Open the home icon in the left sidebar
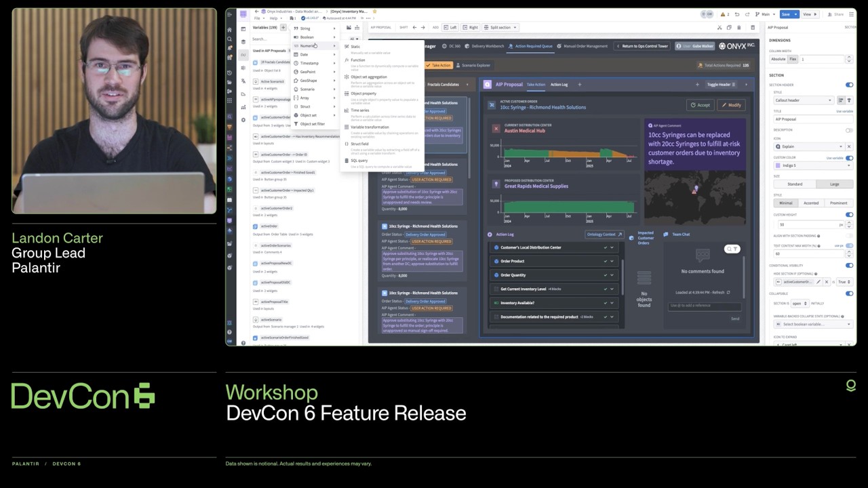The width and height of the screenshot is (868, 488). pos(231,30)
